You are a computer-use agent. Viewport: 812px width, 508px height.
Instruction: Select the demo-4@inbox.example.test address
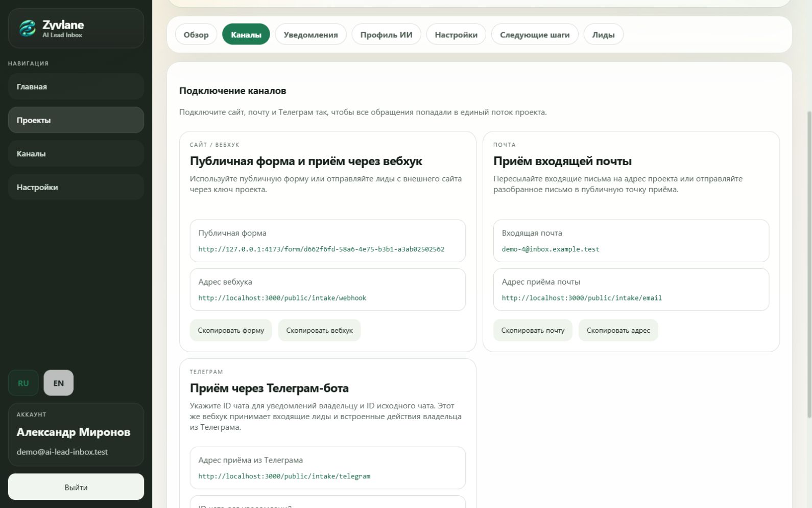pos(551,249)
